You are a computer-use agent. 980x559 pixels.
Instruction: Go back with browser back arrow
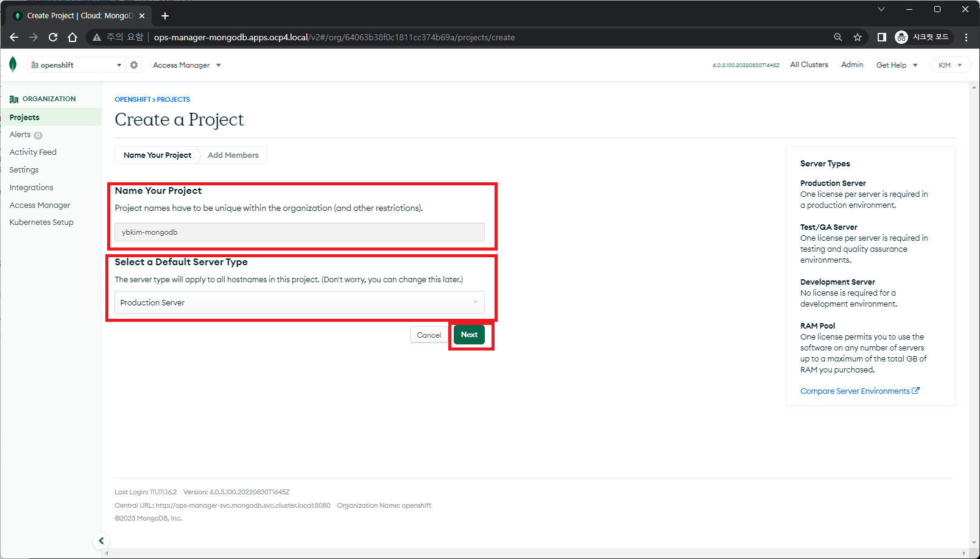point(14,37)
